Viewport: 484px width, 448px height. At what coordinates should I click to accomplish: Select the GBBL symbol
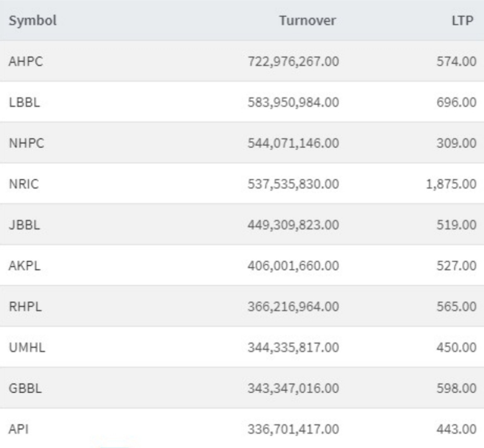click(x=25, y=388)
